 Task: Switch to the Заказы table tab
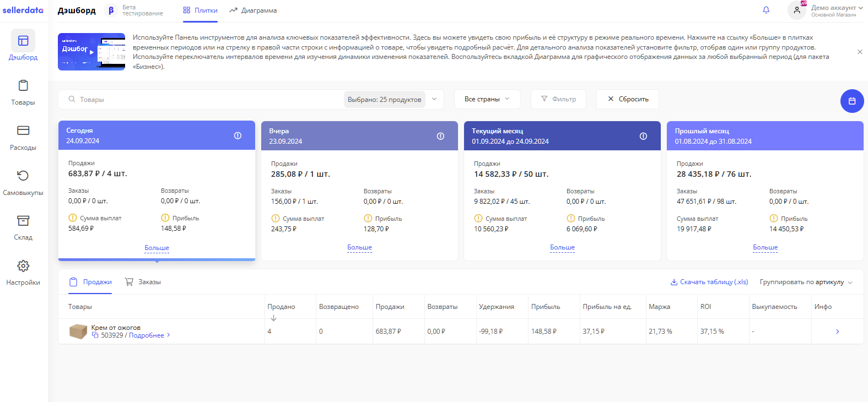[143, 282]
